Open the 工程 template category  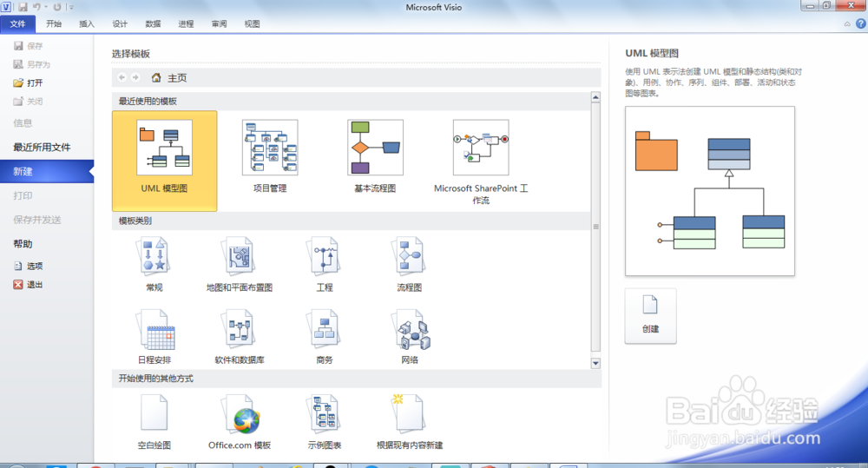coord(325,264)
